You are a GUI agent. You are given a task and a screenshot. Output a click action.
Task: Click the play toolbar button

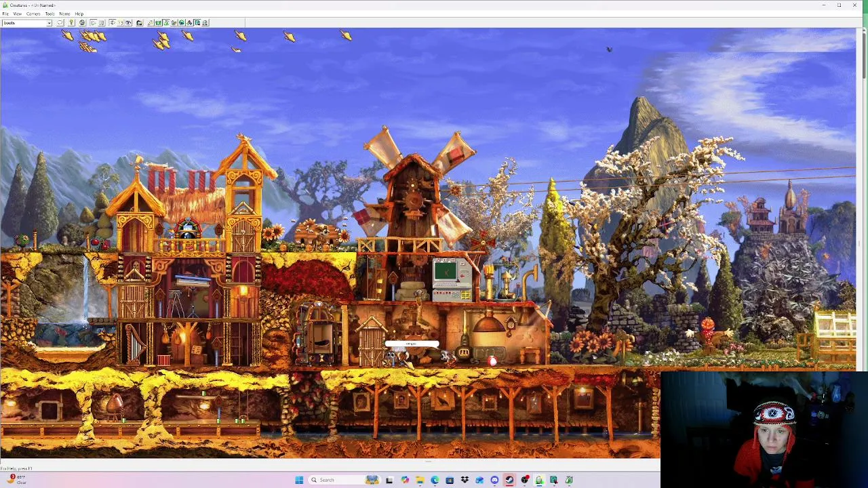tap(93, 23)
